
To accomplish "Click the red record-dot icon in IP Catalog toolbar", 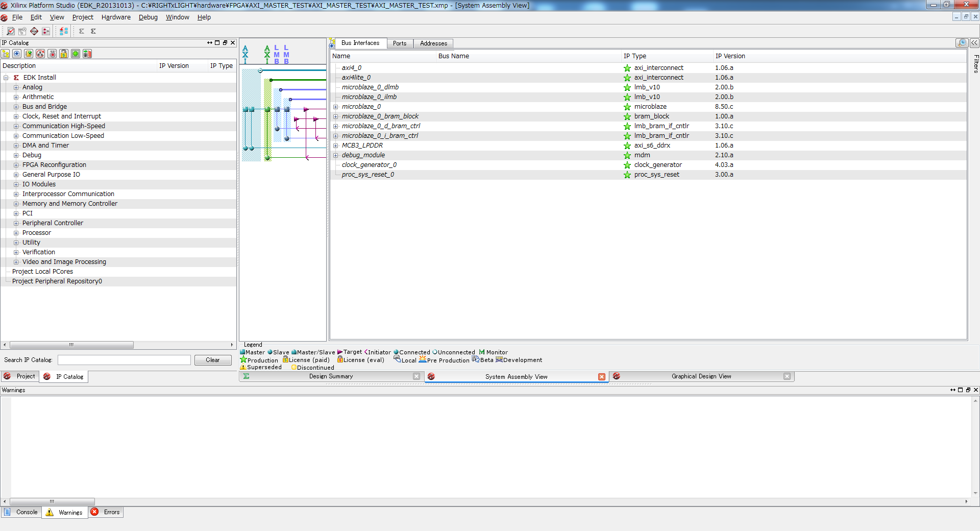I will pyautogui.click(x=52, y=54).
